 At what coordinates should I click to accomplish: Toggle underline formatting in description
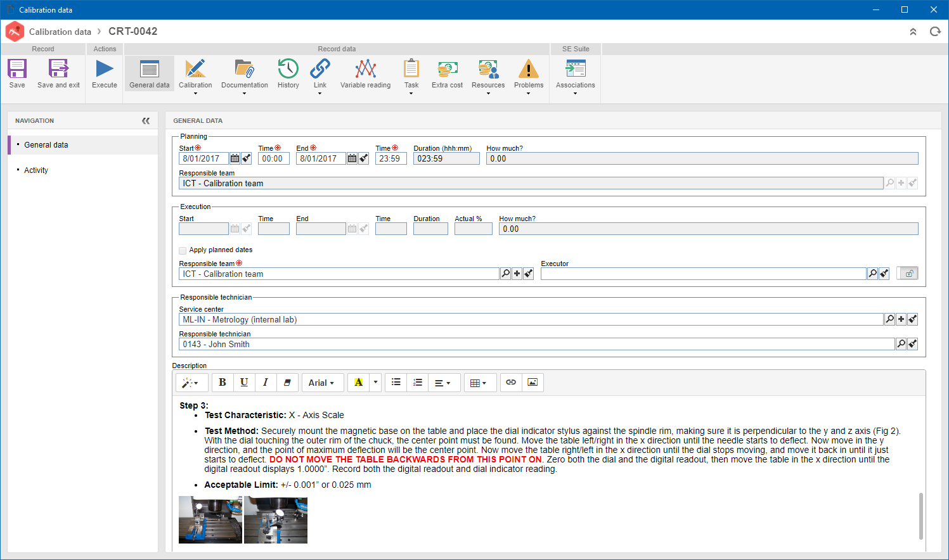point(244,383)
